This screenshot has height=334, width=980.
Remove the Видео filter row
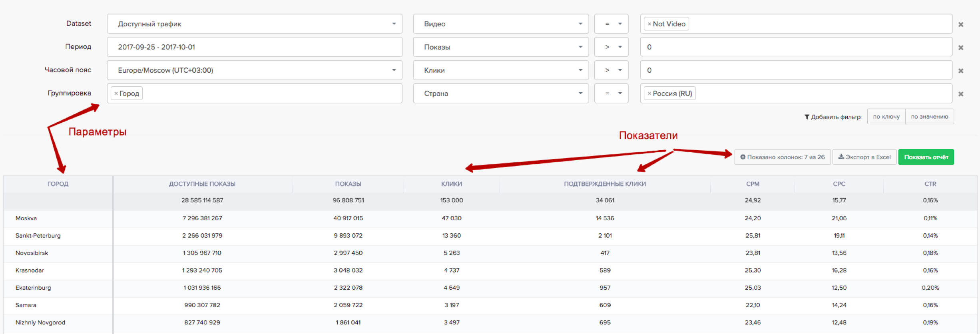pos(961,24)
